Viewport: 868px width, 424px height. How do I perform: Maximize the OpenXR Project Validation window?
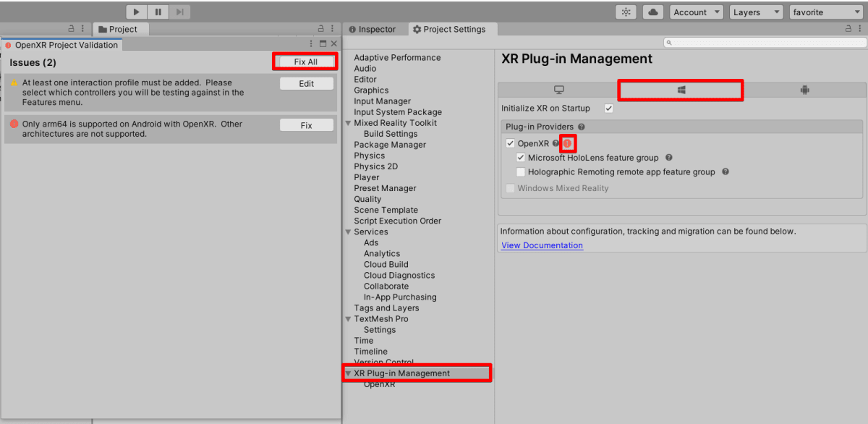[323, 44]
